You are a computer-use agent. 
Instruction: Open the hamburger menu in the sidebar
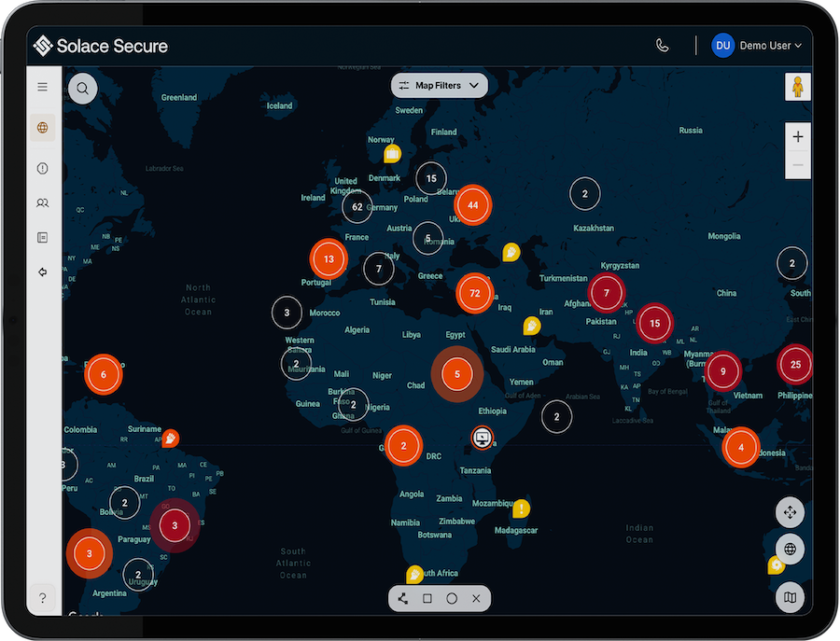pos(42,87)
